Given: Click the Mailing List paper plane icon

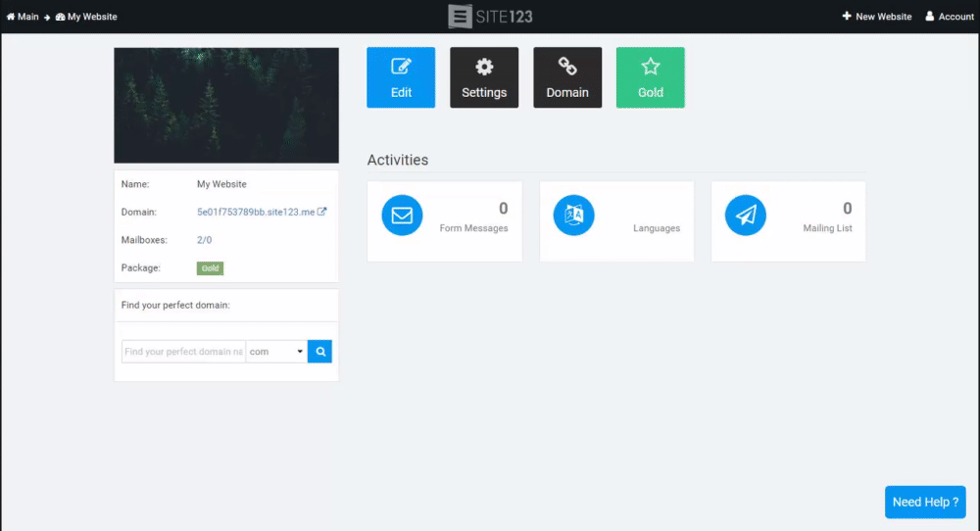Looking at the screenshot, I should tap(745, 215).
